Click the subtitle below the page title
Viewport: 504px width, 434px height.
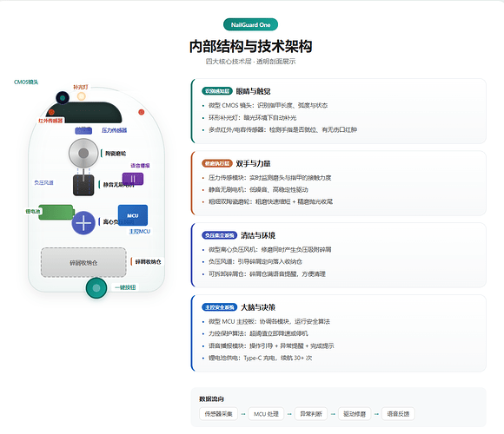point(251,62)
